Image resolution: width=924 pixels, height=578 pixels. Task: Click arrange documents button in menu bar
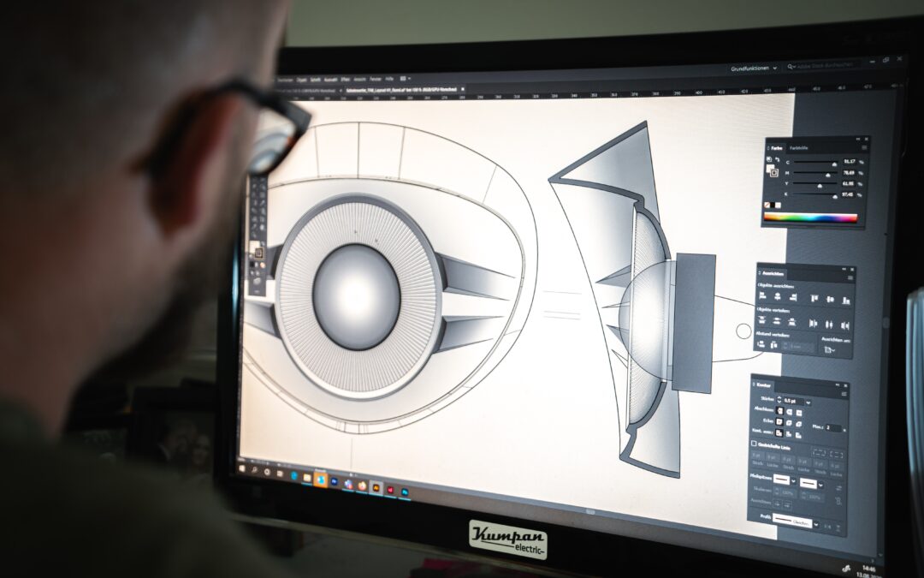[x=405, y=79]
